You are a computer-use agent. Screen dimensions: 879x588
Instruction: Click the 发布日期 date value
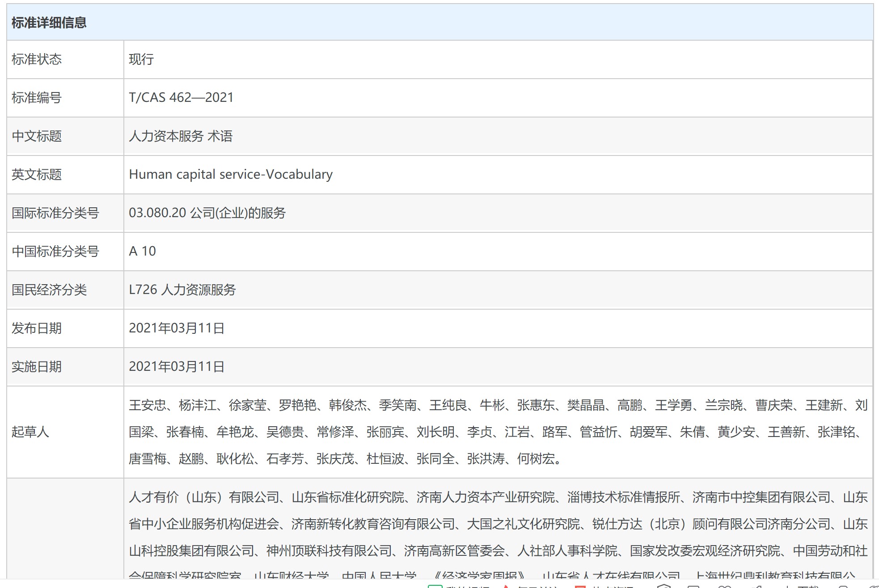(177, 328)
